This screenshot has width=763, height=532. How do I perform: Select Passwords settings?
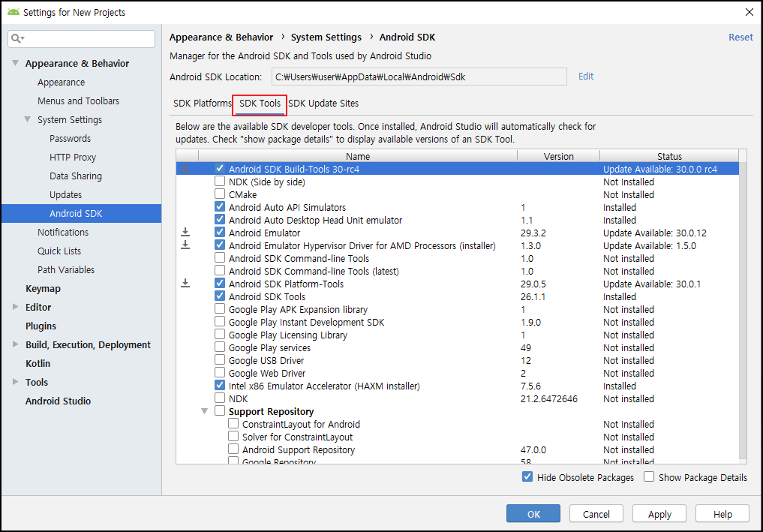click(70, 138)
